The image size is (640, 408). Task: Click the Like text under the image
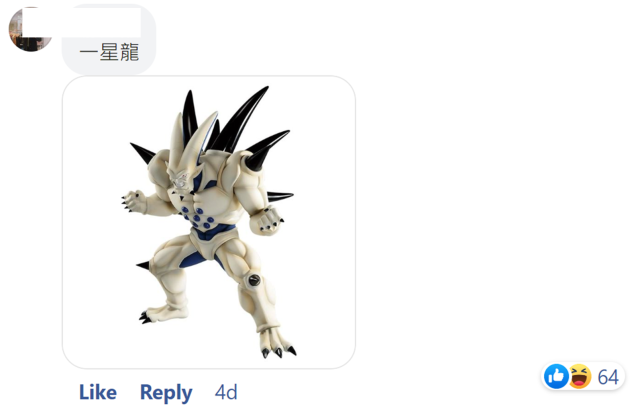[x=98, y=392]
